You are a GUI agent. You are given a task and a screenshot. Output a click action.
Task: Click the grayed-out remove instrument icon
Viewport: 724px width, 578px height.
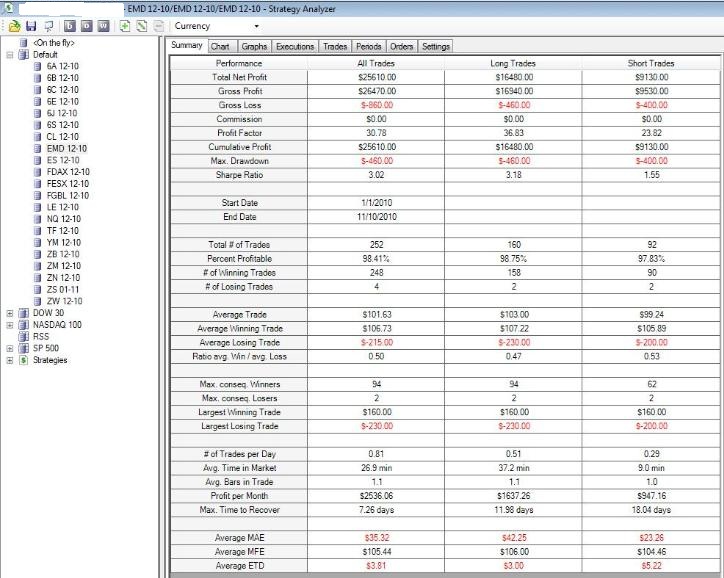(159, 26)
